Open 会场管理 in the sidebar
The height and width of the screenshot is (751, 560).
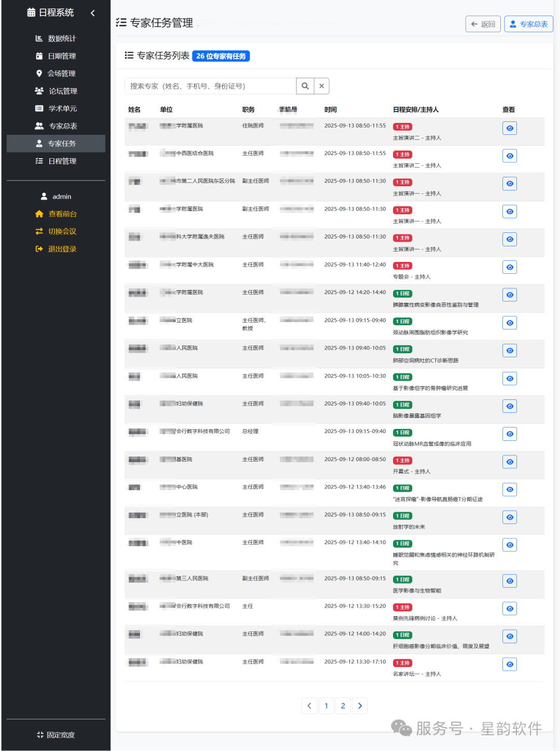coord(56,74)
